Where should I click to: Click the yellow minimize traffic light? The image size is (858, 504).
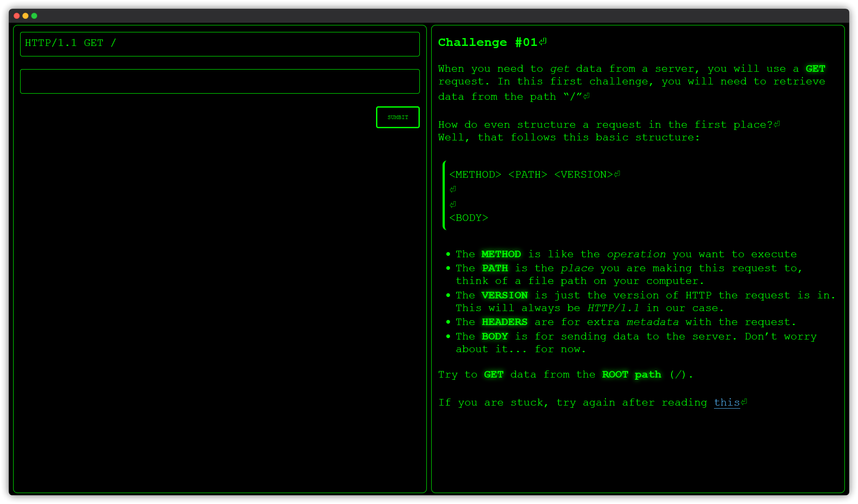click(x=25, y=16)
